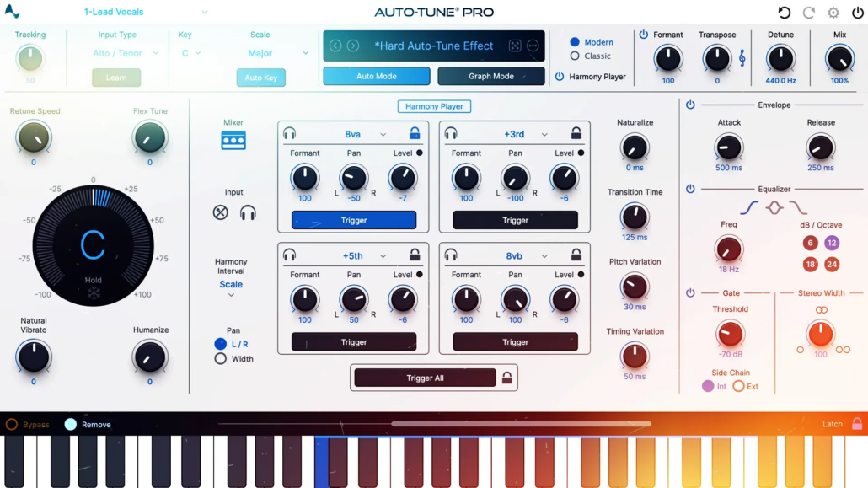Go to next preset arrow
The image size is (868, 488).
(x=353, y=46)
